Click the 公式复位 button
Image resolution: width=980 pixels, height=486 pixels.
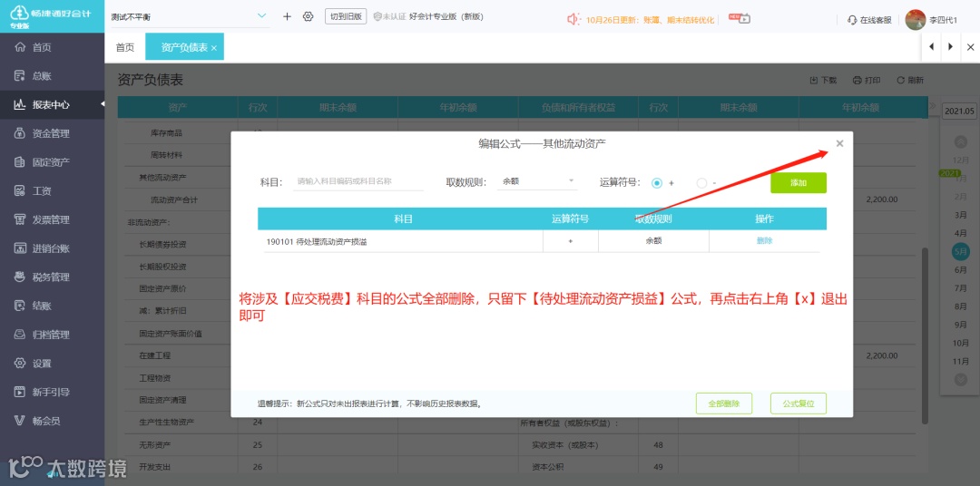[x=799, y=403]
